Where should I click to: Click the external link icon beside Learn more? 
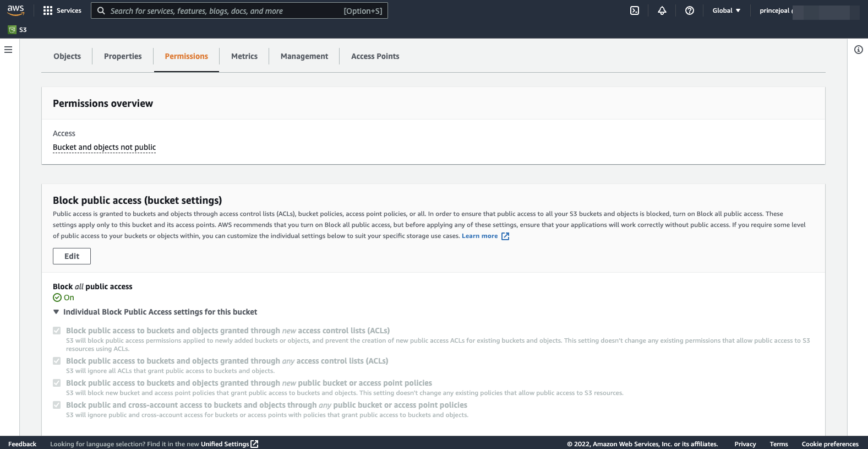tap(505, 236)
